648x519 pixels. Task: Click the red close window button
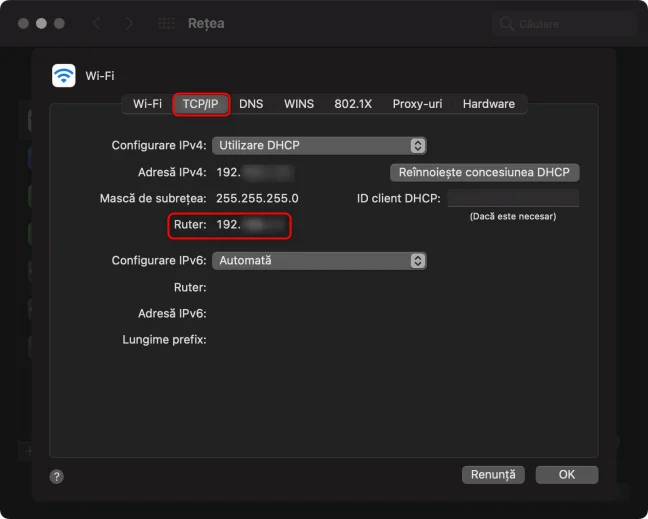(24, 24)
